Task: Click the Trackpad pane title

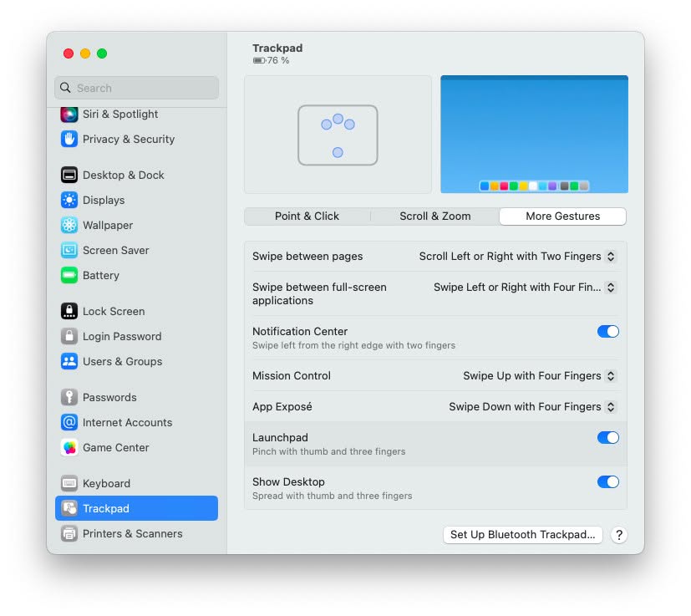Action: pos(277,48)
